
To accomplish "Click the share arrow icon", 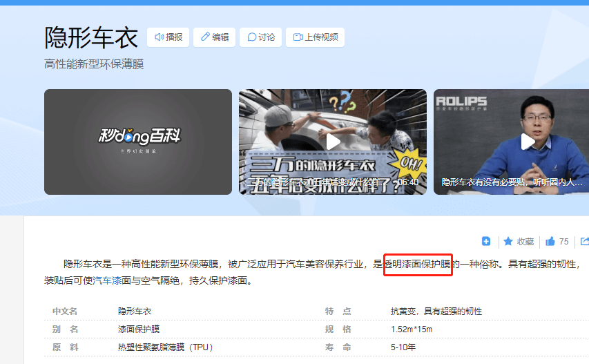I will pos(585,241).
